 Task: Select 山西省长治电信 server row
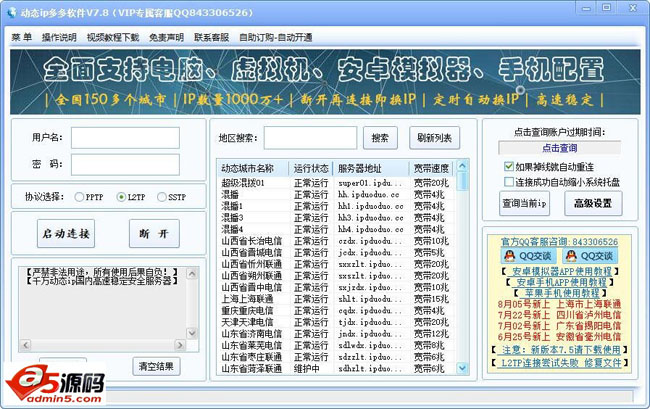337,241
